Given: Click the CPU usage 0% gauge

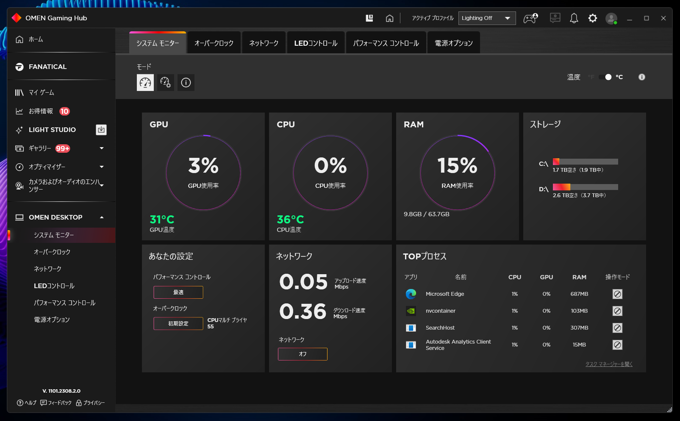Looking at the screenshot, I should (x=330, y=173).
